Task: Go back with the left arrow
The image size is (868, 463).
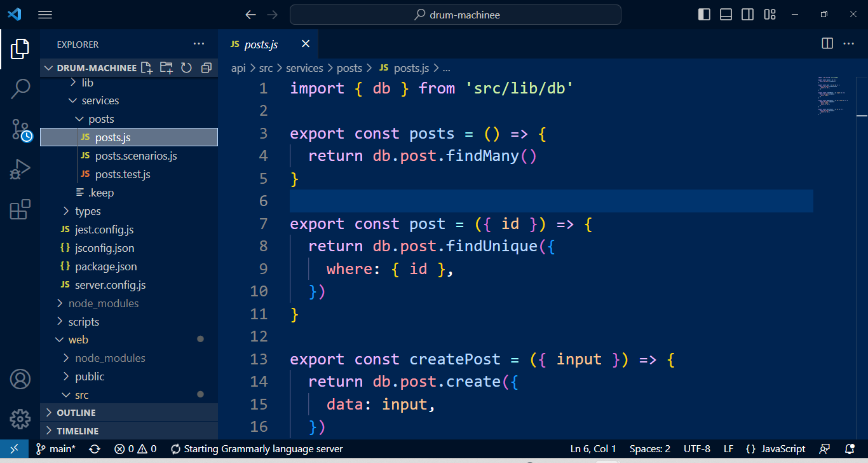Action: coord(251,15)
